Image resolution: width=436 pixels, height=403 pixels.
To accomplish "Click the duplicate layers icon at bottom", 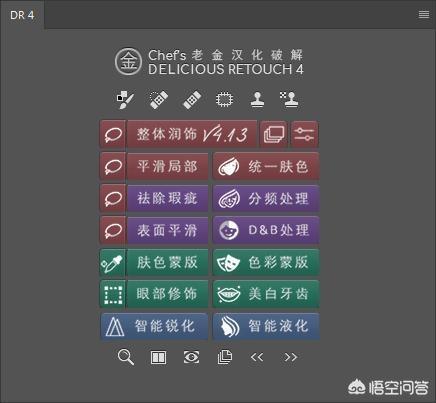I will point(225,357).
